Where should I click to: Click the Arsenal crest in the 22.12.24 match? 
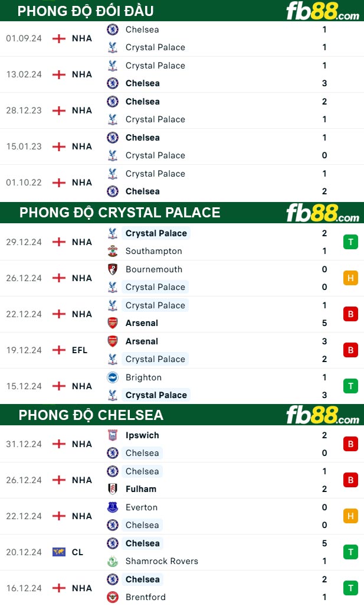tap(113, 323)
